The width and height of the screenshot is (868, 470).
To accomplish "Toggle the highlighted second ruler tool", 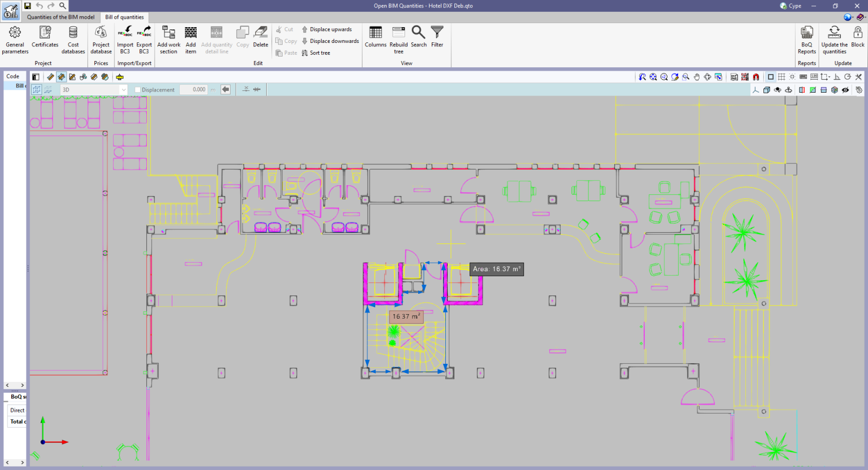I will [x=61, y=77].
